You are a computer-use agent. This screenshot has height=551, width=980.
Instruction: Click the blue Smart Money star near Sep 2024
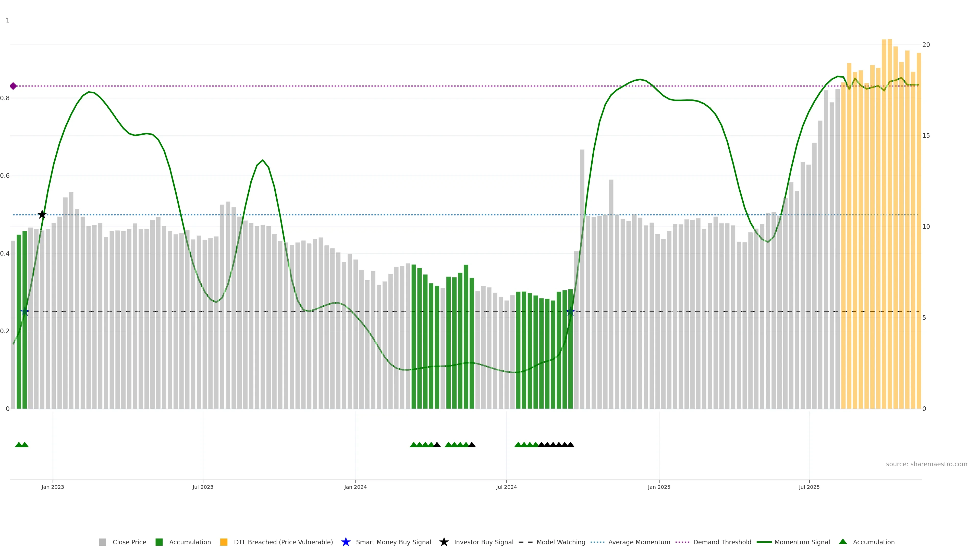pos(570,312)
